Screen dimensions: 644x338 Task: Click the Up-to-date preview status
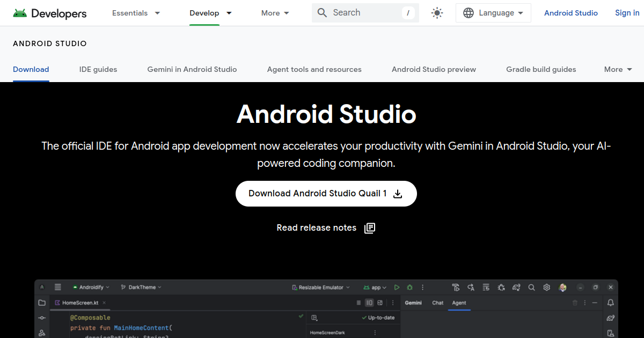[378, 318]
